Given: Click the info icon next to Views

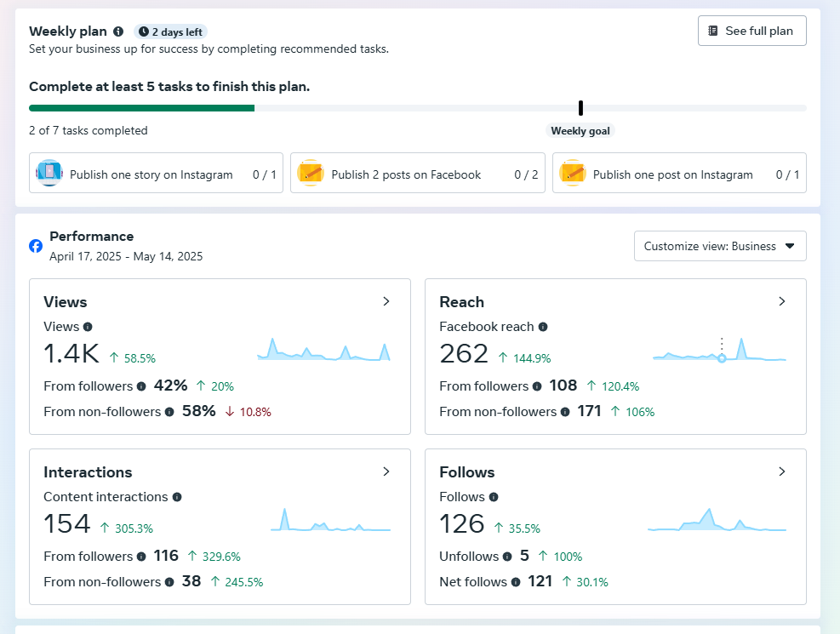Looking at the screenshot, I should (x=88, y=327).
